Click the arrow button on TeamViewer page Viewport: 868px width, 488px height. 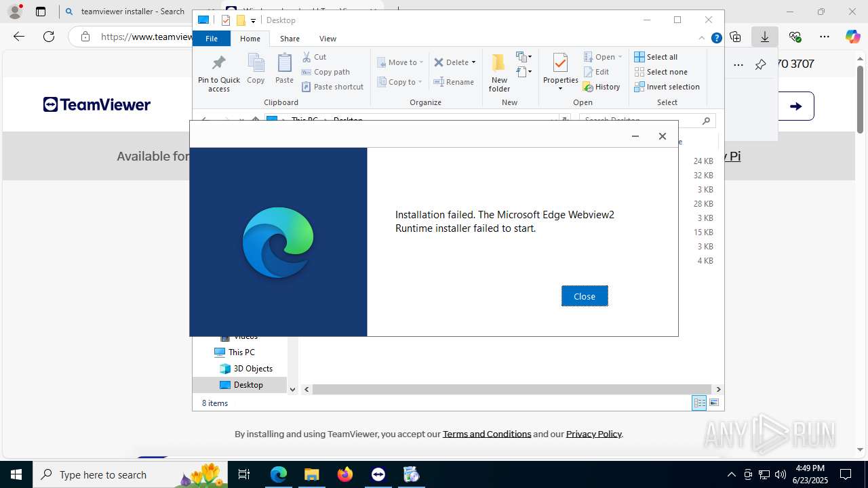(x=796, y=106)
